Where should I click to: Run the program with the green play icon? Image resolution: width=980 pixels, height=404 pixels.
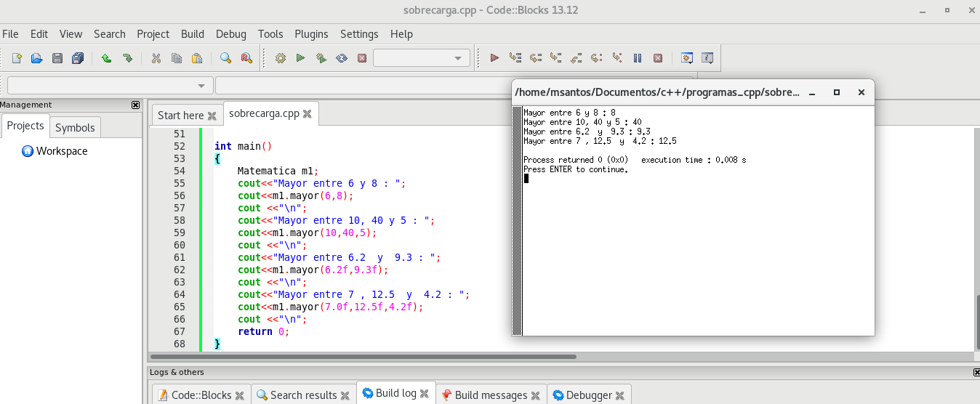tap(300, 58)
